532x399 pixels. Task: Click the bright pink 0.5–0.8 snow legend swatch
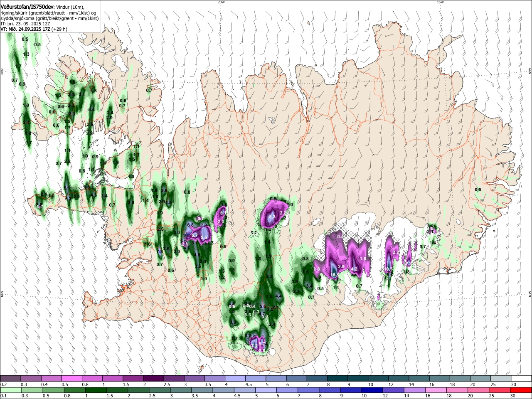click(x=72, y=378)
